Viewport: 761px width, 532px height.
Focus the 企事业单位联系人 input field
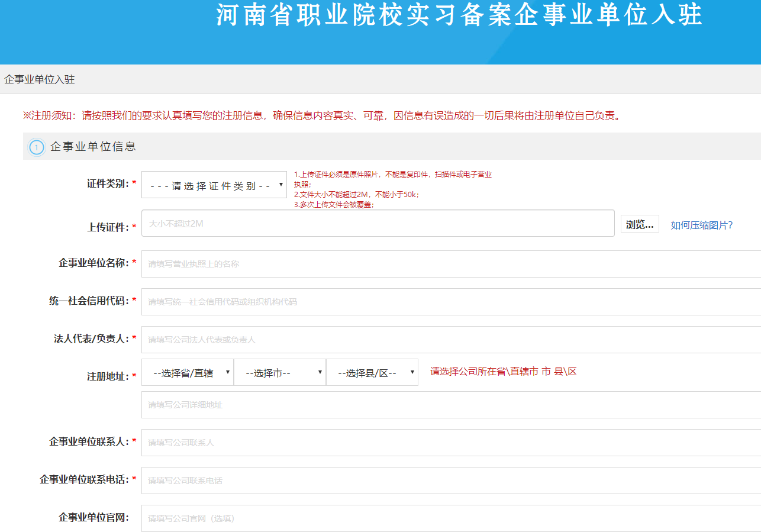click(x=450, y=443)
